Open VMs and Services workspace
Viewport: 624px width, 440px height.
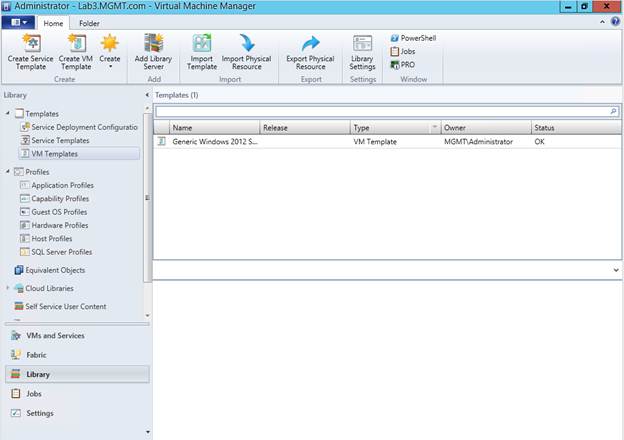(x=77, y=336)
